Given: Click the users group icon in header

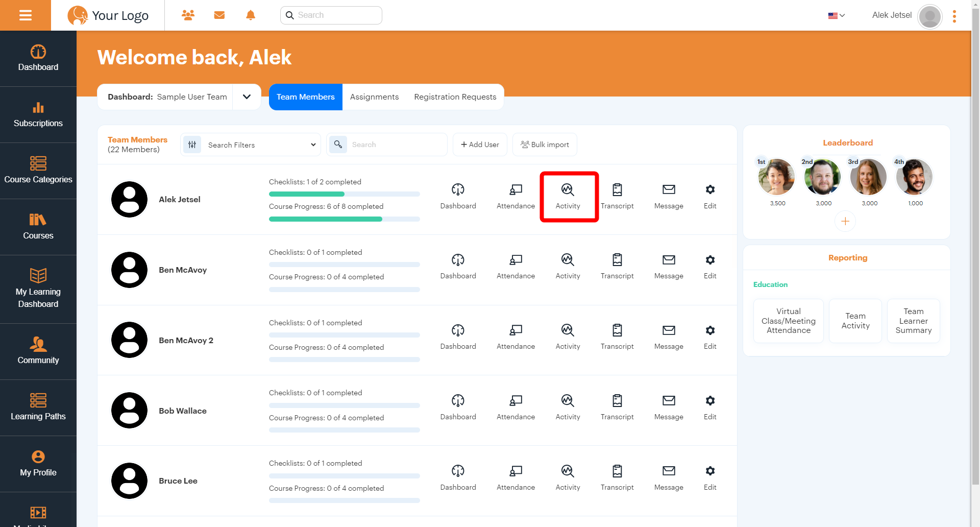Looking at the screenshot, I should point(188,15).
